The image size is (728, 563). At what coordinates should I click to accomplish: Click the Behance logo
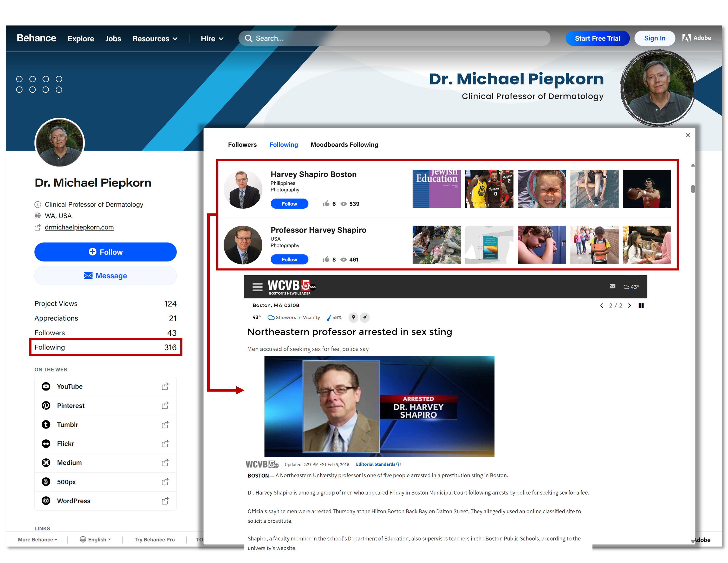(37, 38)
